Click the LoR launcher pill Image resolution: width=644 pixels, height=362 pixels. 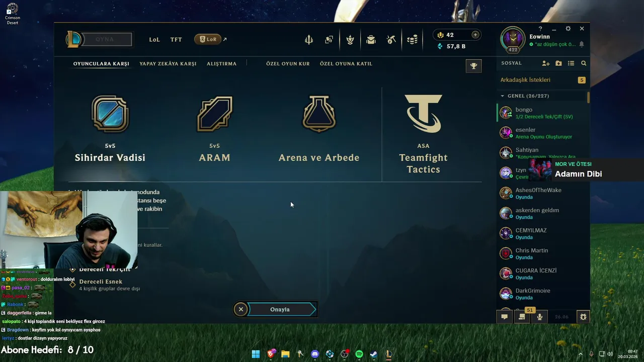coord(208,39)
